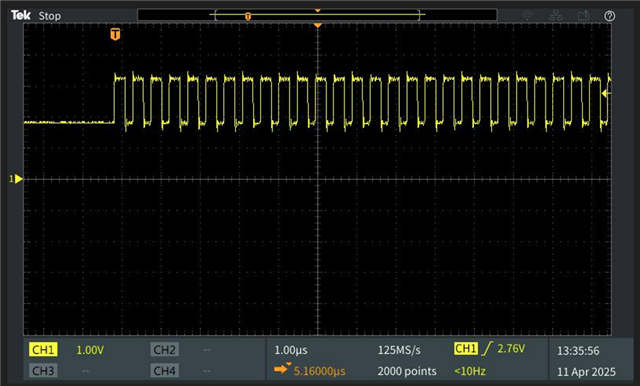
Task: Enable the CH2 channel badge
Action: [164, 350]
